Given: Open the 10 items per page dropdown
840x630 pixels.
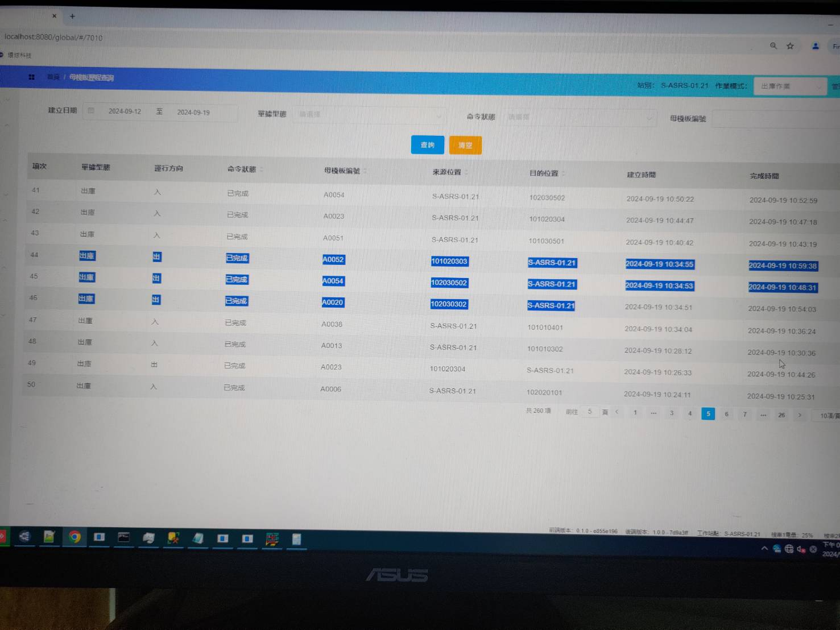Looking at the screenshot, I should tap(827, 416).
